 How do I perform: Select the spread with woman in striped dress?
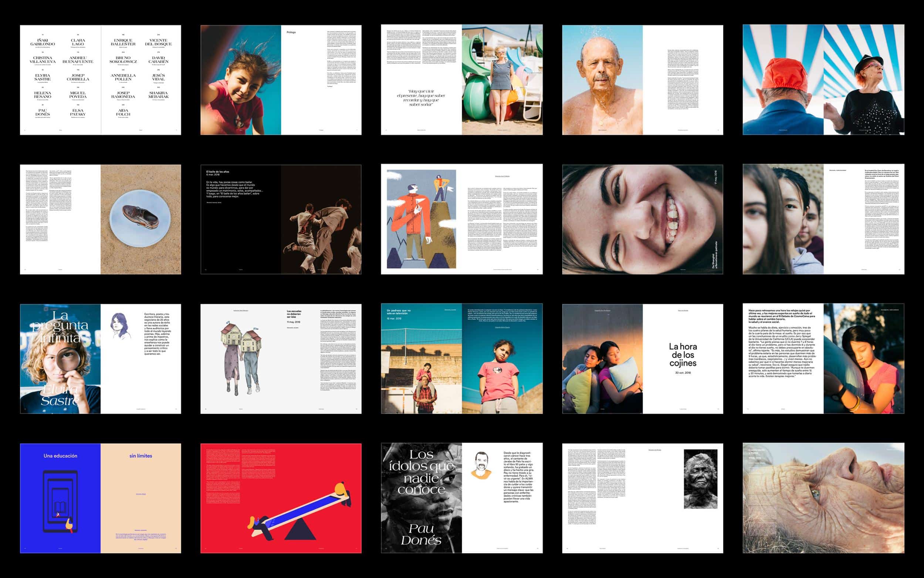coord(461,80)
